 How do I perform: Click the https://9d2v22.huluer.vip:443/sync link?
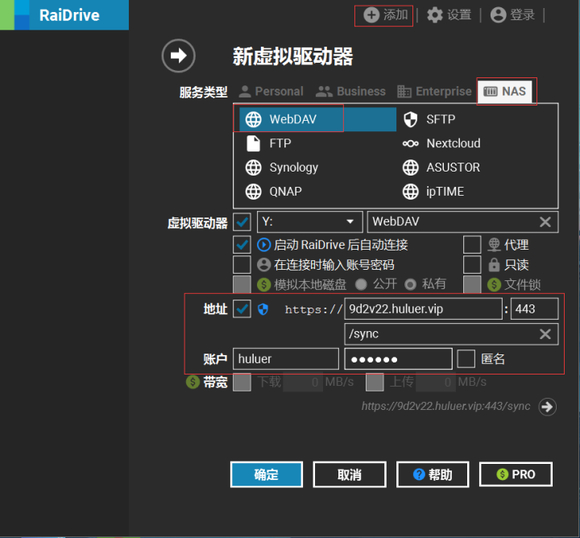coord(446,406)
